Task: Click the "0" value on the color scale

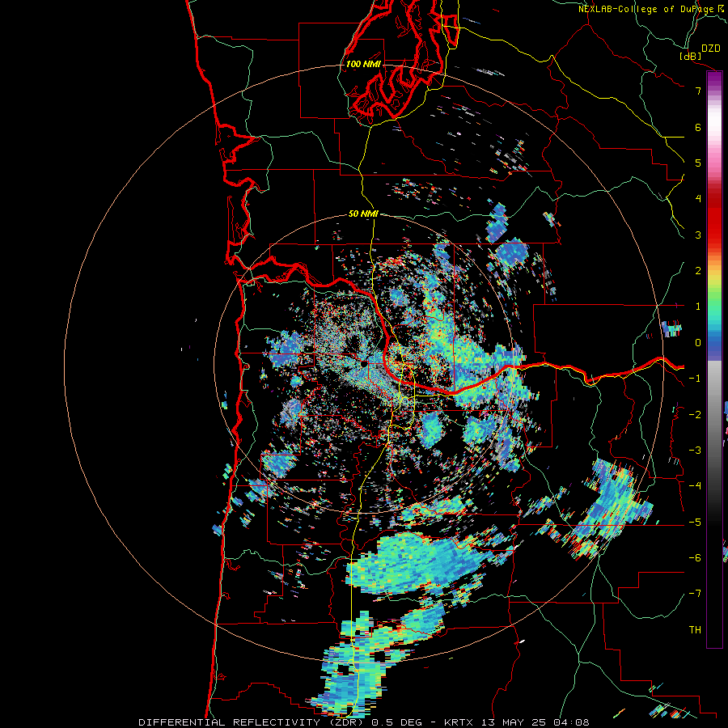Action: coord(698,343)
